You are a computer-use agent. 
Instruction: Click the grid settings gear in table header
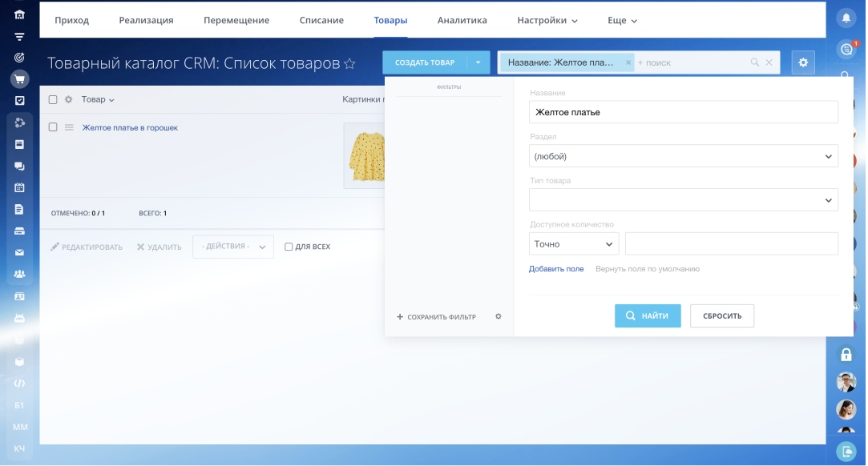(x=68, y=100)
